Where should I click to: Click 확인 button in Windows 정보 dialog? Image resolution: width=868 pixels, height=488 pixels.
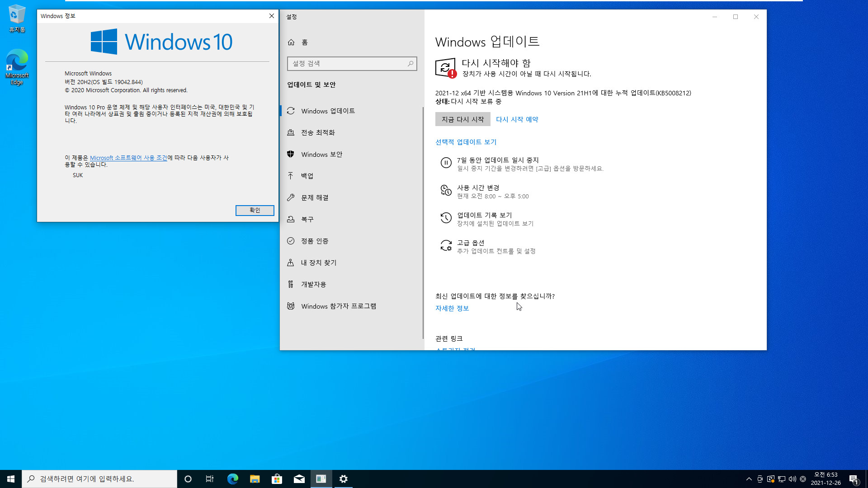255,210
